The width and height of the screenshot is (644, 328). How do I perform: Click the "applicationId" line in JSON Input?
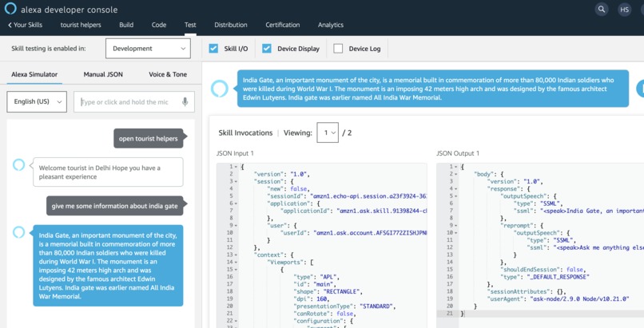(353, 211)
